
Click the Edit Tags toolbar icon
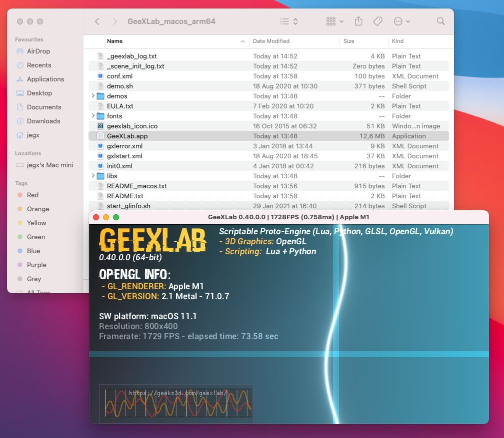click(377, 21)
